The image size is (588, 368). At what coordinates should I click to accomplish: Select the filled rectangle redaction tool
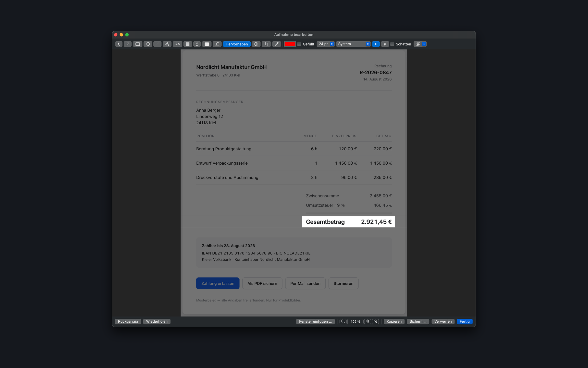pos(207,44)
